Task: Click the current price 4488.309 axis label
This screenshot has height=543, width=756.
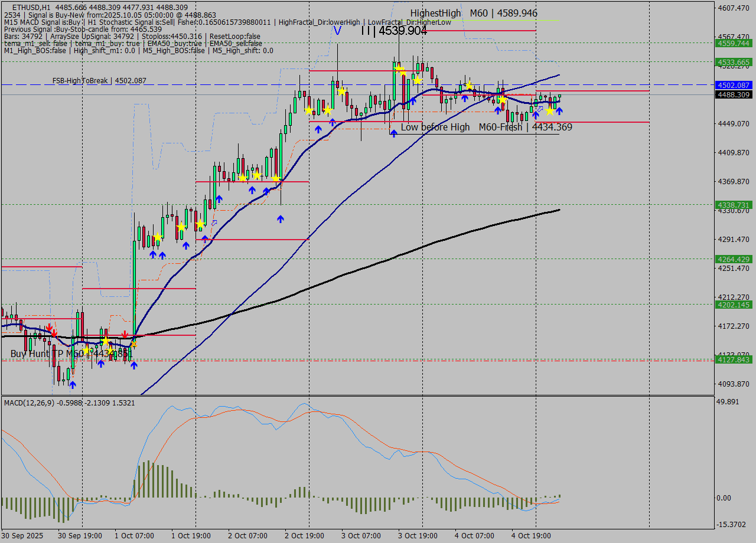Action: coord(733,94)
